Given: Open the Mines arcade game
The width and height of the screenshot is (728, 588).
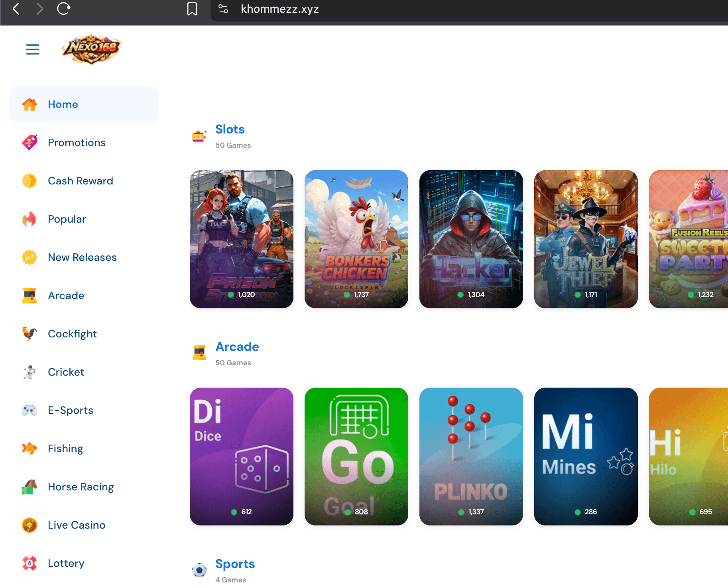Looking at the screenshot, I should click(x=586, y=457).
